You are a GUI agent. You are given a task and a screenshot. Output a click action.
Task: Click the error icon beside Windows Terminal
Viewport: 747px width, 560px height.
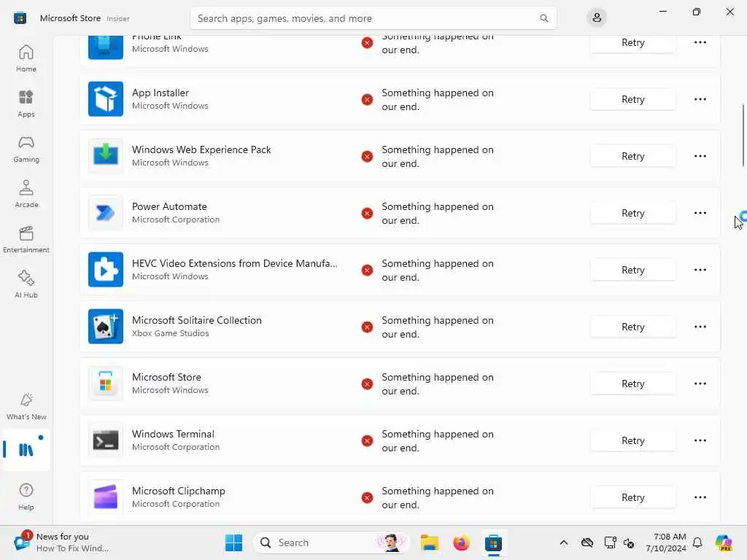pyautogui.click(x=367, y=440)
